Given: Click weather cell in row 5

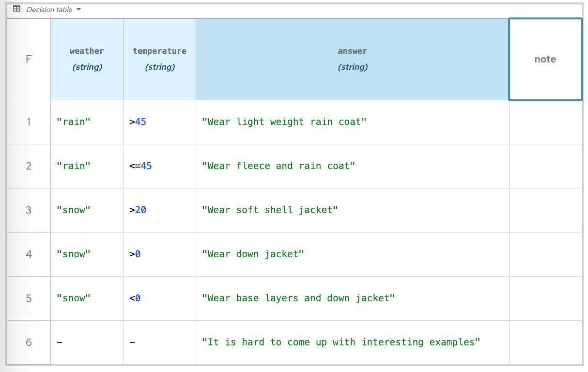Looking at the screenshot, I should pyautogui.click(x=87, y=298).
